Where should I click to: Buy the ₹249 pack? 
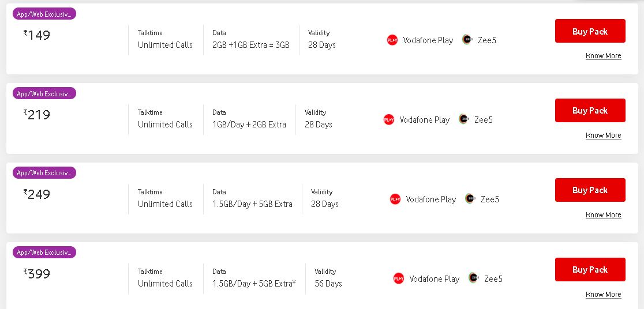[590, 190]
